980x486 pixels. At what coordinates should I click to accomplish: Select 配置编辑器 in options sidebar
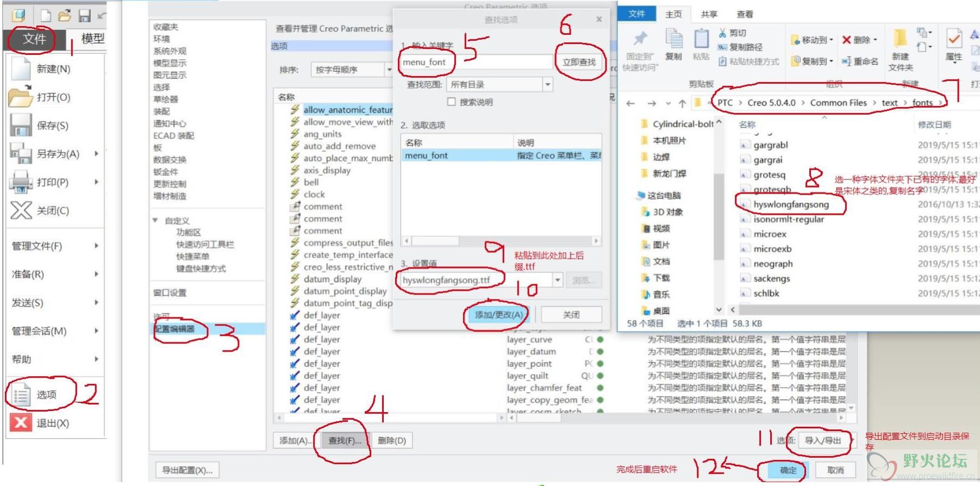pos(174,329)
